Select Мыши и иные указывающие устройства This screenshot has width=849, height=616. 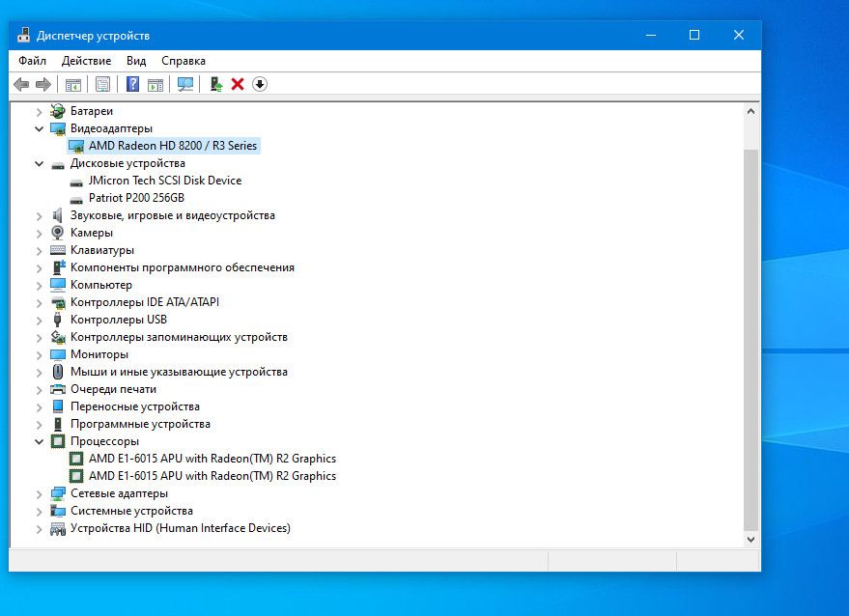coord(180,372)
